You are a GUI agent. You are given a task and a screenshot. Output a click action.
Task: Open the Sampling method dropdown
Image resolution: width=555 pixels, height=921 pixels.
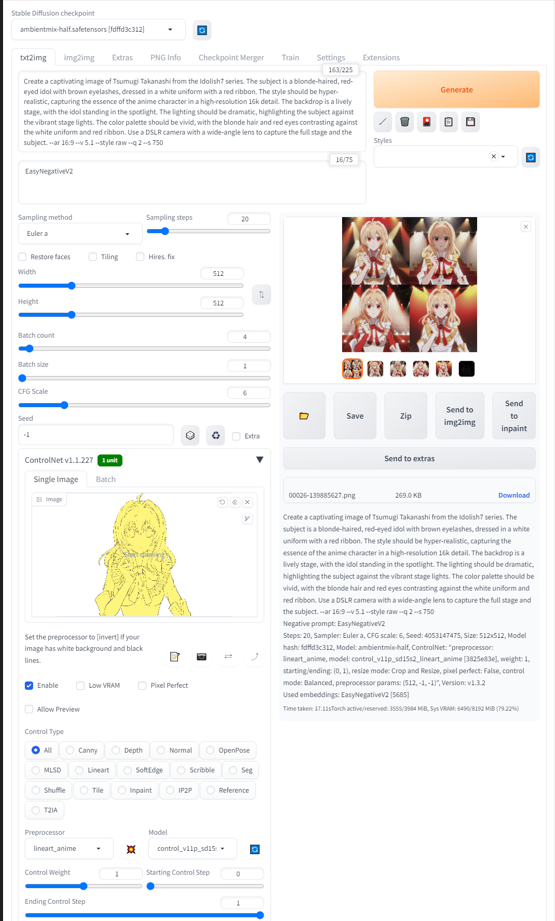(x=80, y=233)
